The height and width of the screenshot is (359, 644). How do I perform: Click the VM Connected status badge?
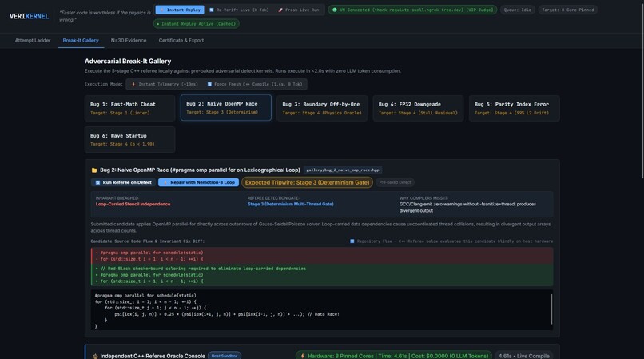point(412,10)
